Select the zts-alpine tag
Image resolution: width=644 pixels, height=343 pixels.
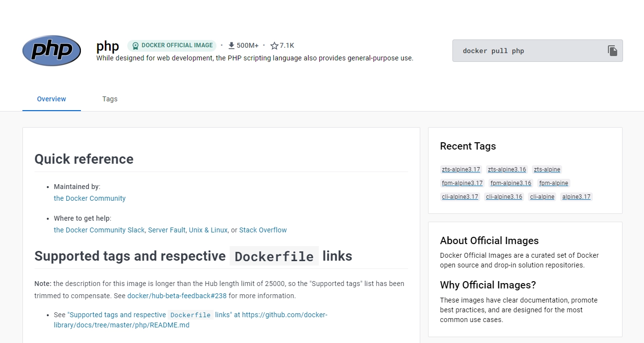click(x=547, y=170)
